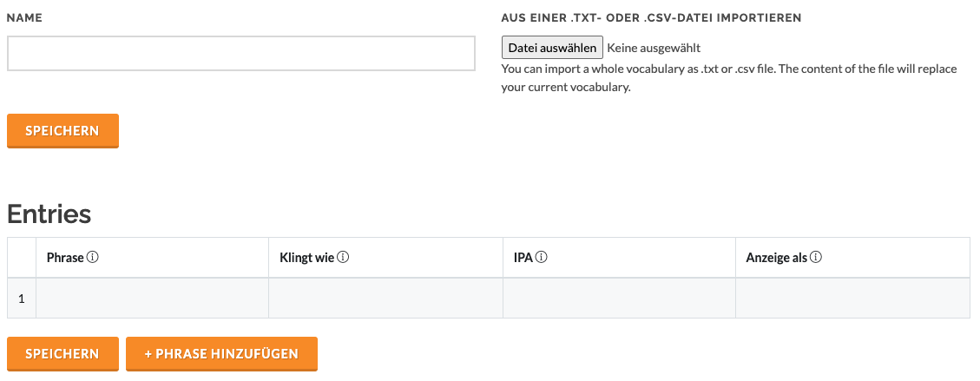
Task: Show info tooltip for Anzeige als
Action: [x=816, y=258]
